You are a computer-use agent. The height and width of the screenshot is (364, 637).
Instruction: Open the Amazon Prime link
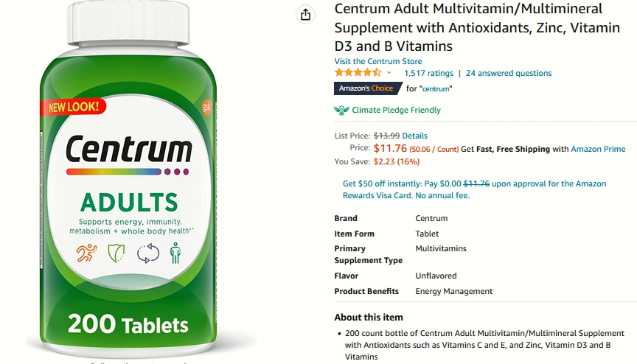[598, 149]
